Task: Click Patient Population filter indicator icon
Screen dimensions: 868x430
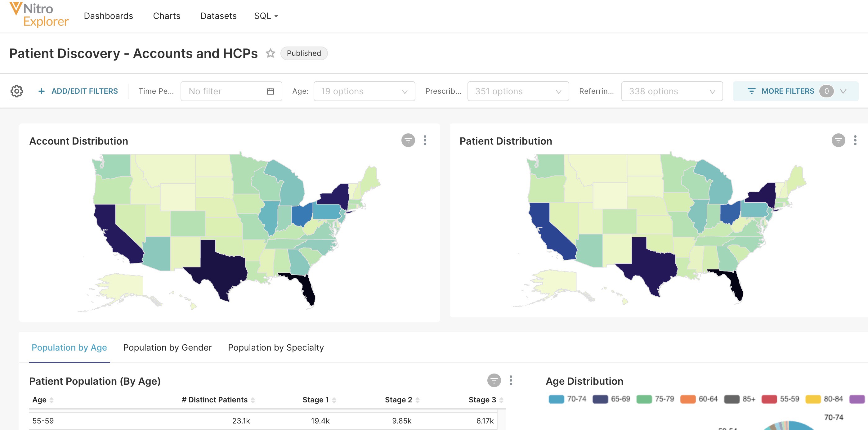Action: point(494,380)
